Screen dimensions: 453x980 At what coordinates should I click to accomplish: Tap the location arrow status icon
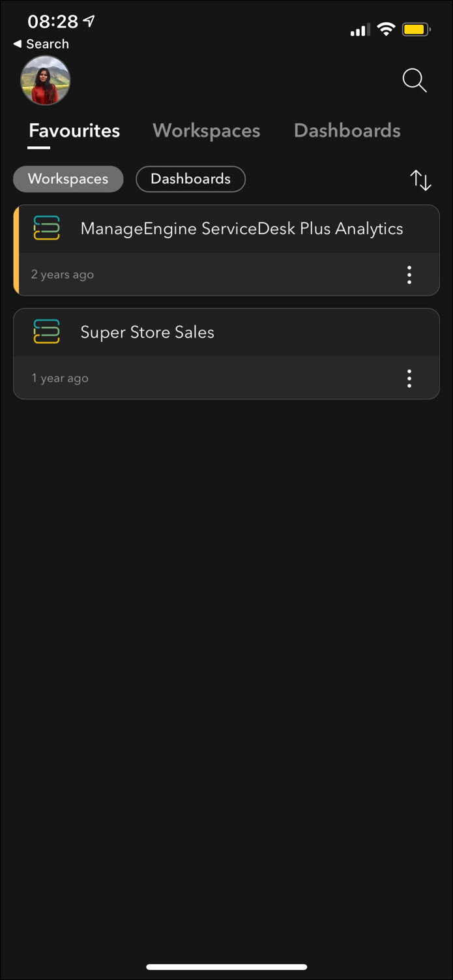pos(89,22)
